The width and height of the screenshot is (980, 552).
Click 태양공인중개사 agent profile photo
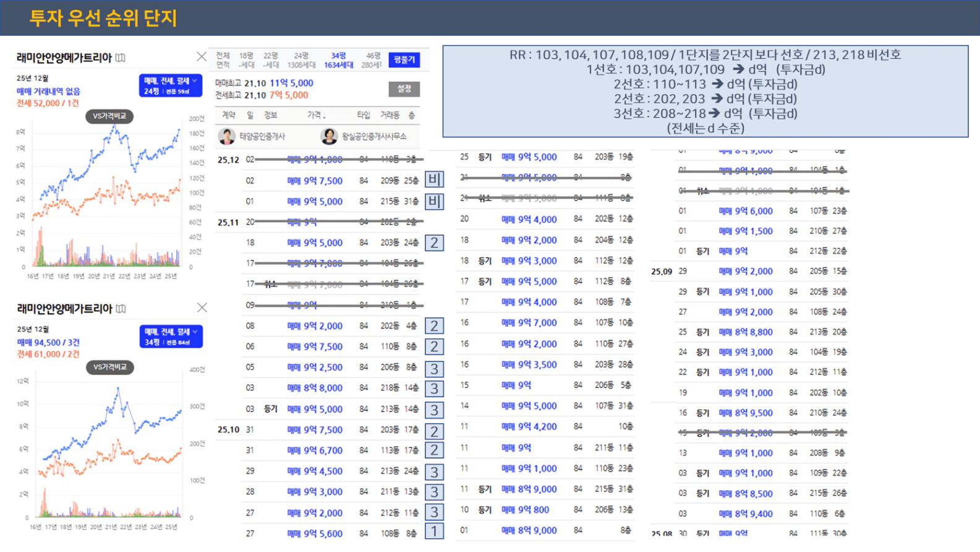pos(226,136)
